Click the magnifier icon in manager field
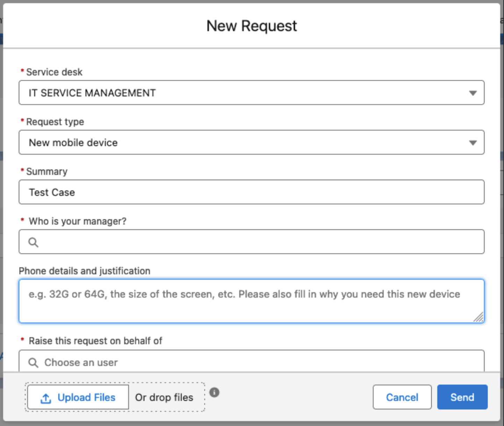Image resolution: width=504 pixels, height=426 pixels. tap(33, 242)
